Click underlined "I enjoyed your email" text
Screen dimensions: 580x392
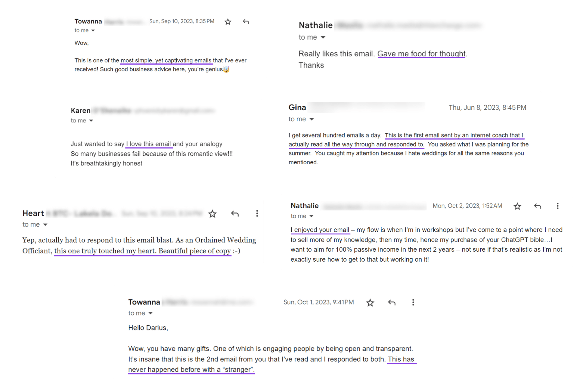point(320,230)
